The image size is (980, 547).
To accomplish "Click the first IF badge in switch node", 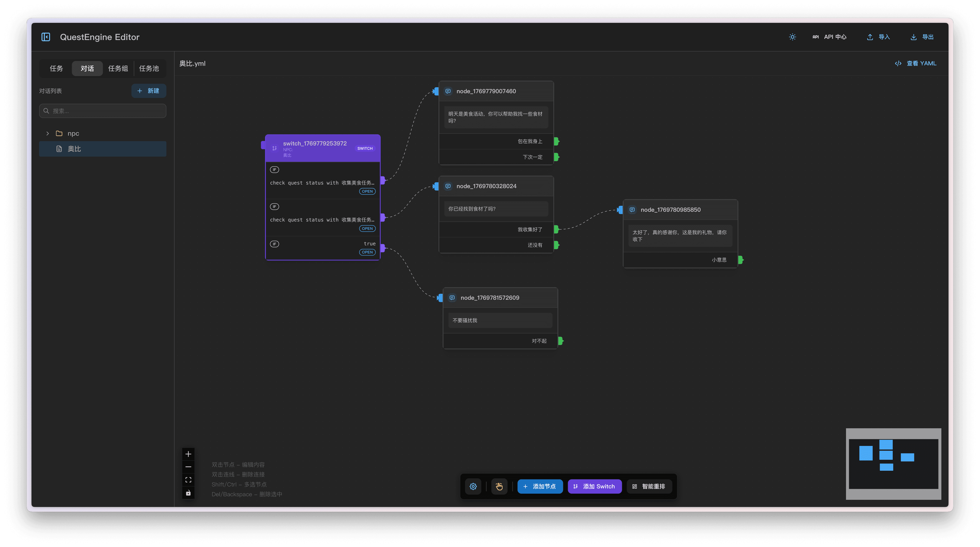I will point(274,170).
